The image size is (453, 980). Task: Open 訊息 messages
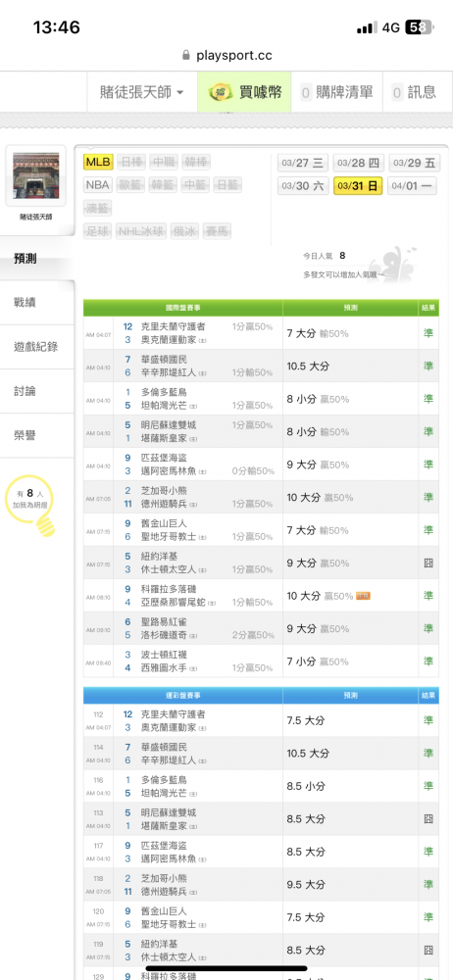(x=414, y=92)
